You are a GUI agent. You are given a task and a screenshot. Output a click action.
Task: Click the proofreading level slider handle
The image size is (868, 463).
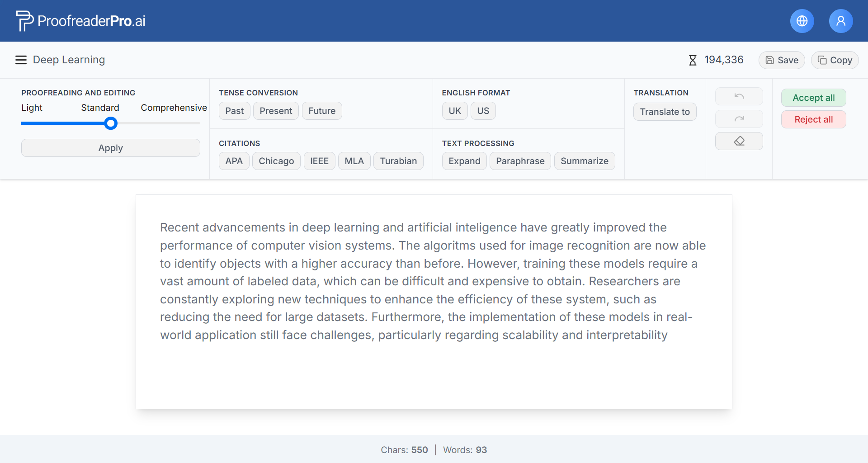pyautogui.click(x=111, y=123)
